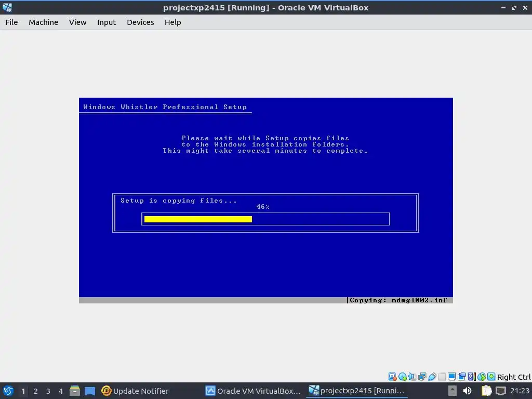Click the blue show desktop icon
Viewport: 532px width, 399px height.
coord(90,391)
